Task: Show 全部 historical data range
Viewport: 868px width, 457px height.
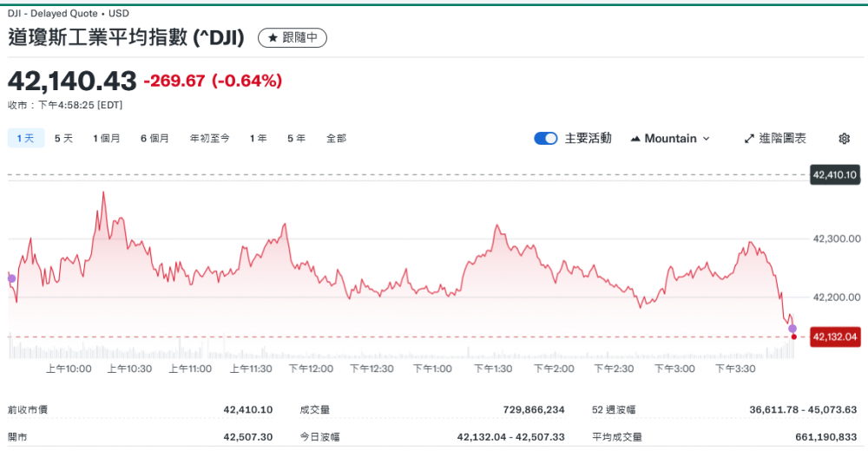Action: coord(336,138)
